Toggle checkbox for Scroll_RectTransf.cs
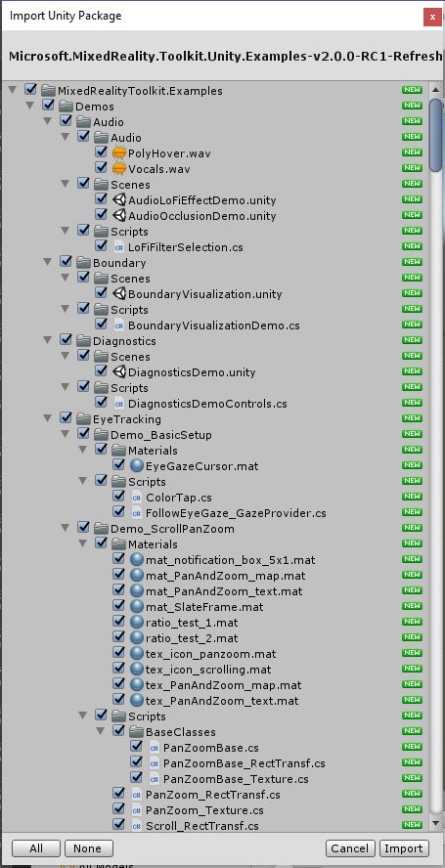 pyautogui.click(x=118, y=824)
